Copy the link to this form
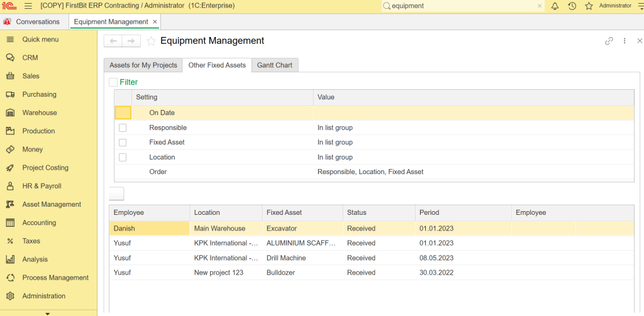The image size is (644, 316). coord(609,41)
